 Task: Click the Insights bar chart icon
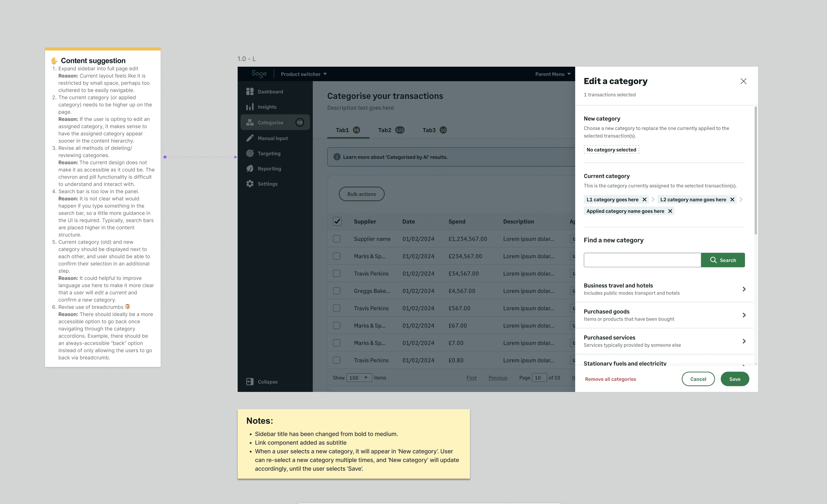coord(250,107)
